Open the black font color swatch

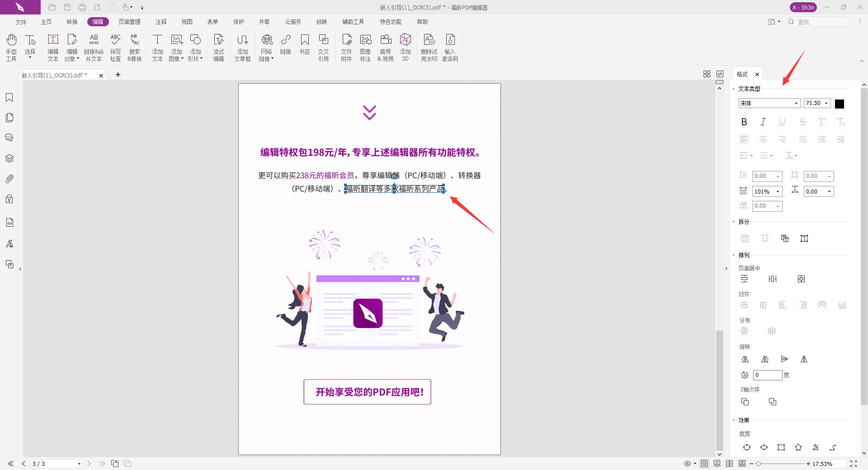840,104
